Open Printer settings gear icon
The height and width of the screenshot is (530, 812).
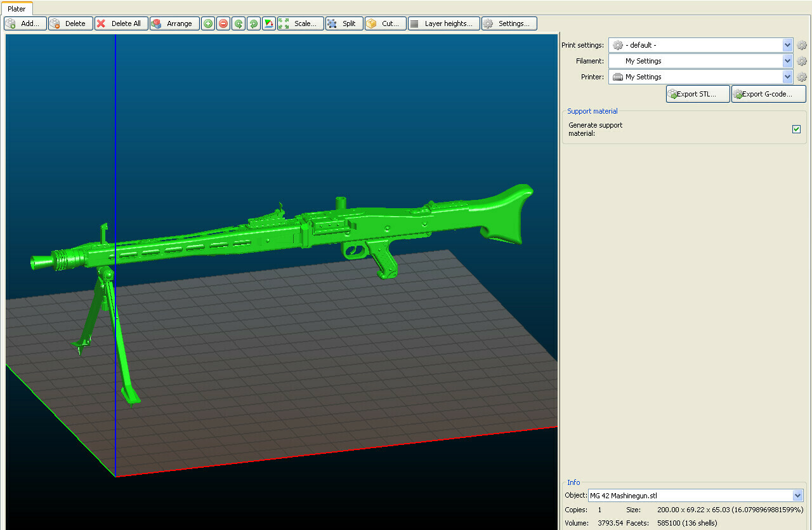(802, 77)
